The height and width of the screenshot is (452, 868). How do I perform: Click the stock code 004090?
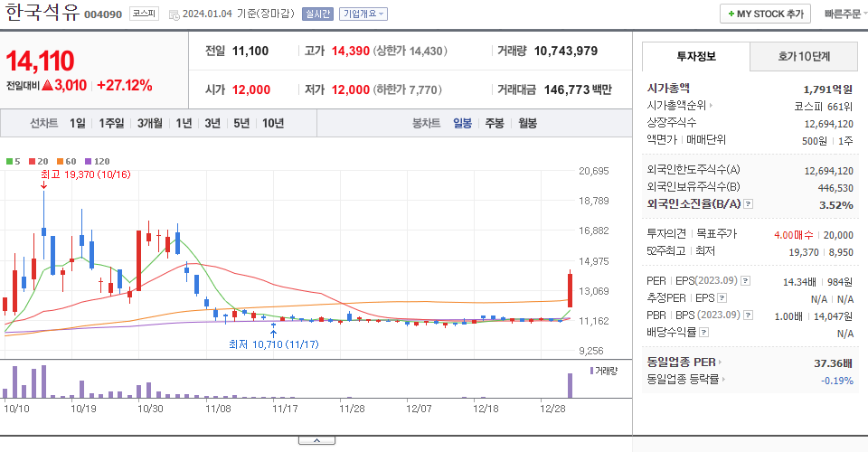click(103, 14)
